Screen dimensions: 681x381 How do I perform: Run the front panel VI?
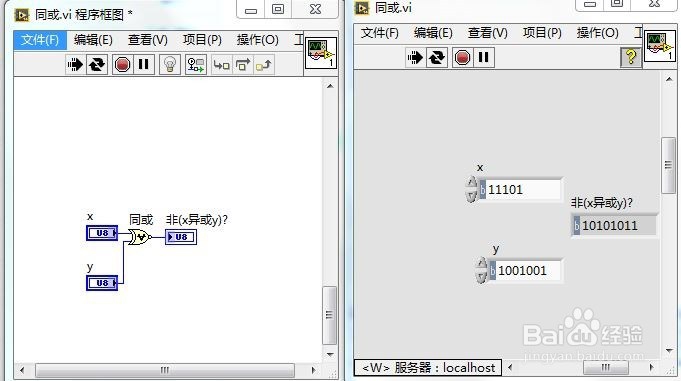[x=416, y=57]
